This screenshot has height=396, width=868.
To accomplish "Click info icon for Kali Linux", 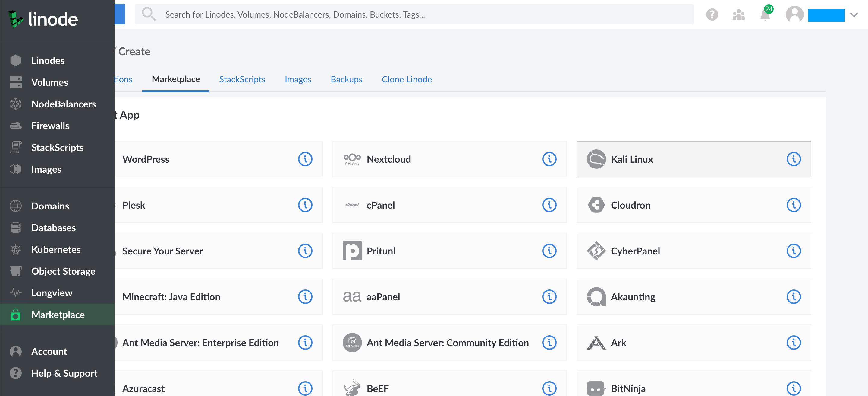I will (793, 159).
